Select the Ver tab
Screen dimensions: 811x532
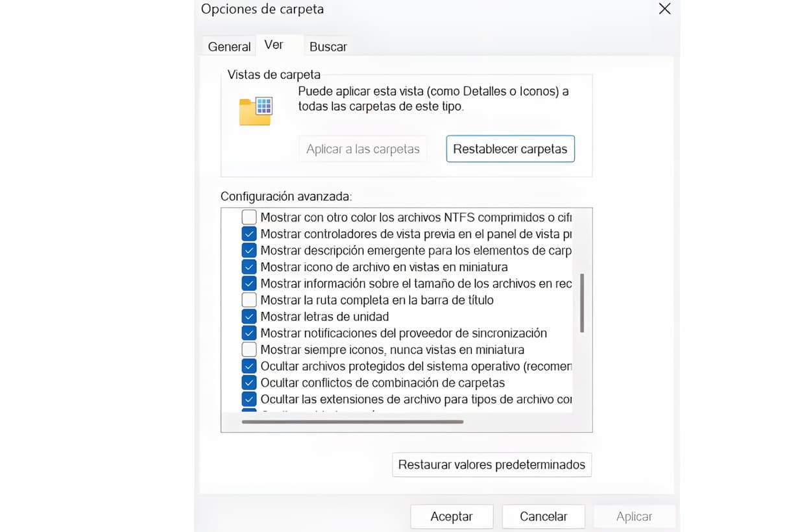pos(274,45)
